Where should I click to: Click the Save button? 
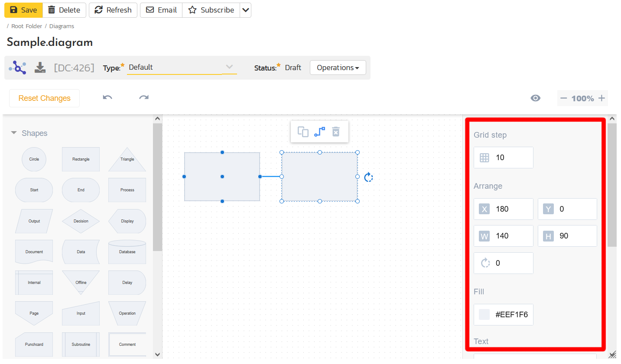click(23, 10)
